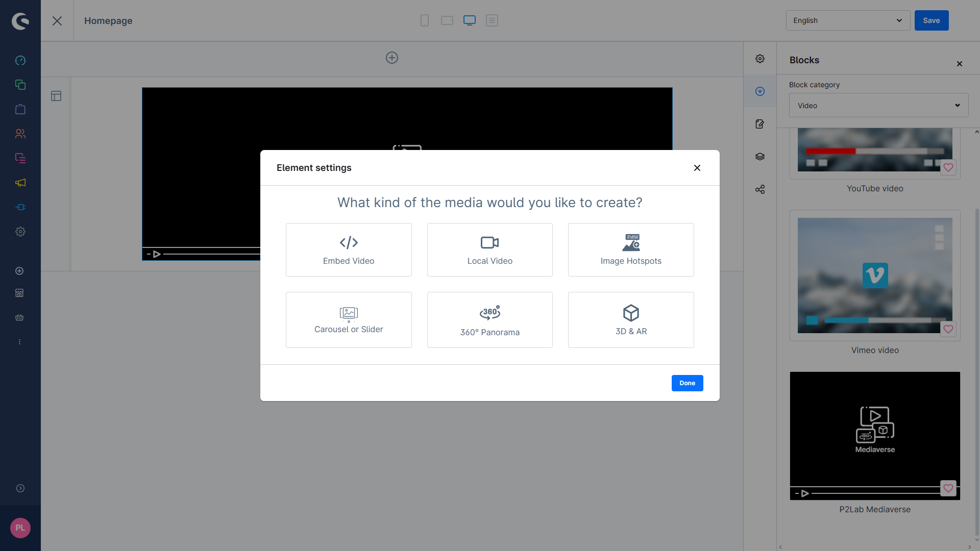Open the Block category Video dropdown
The image size is (980, 551).
[878, 105]
